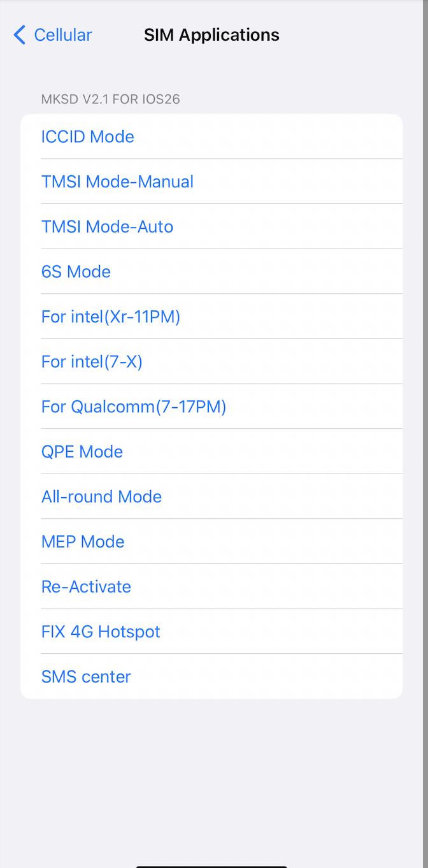Select ICCID Mode option
Viewport: 428px width, 868px height.
point(88,137)
